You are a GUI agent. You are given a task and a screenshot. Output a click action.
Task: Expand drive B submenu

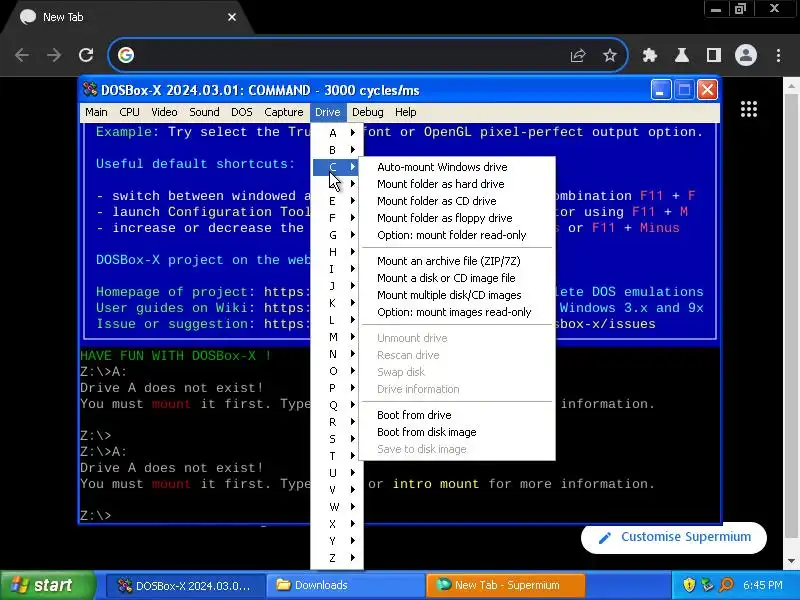point(337,150)
